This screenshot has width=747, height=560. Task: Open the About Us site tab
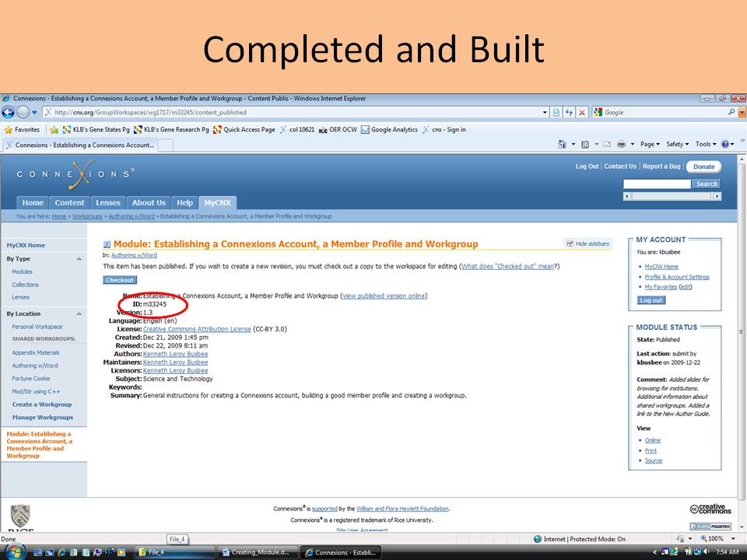click(x=149, y=203)
